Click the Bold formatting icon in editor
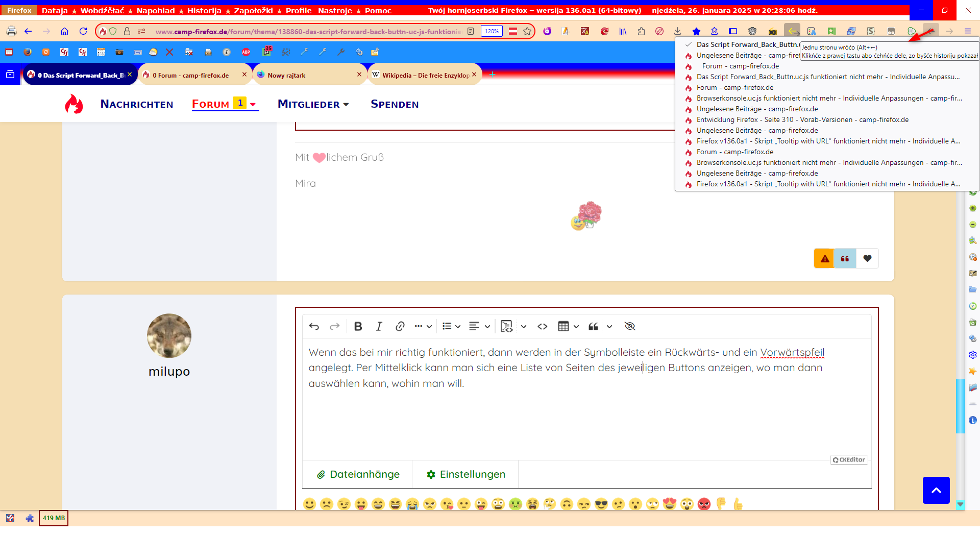The height and width of the screenshot is (536, 980). (358, 326)
